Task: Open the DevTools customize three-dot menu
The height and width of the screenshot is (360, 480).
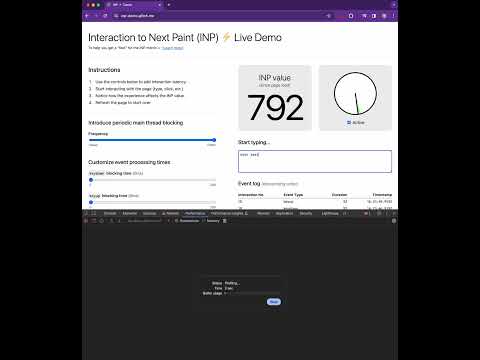Action: [387, 213]
